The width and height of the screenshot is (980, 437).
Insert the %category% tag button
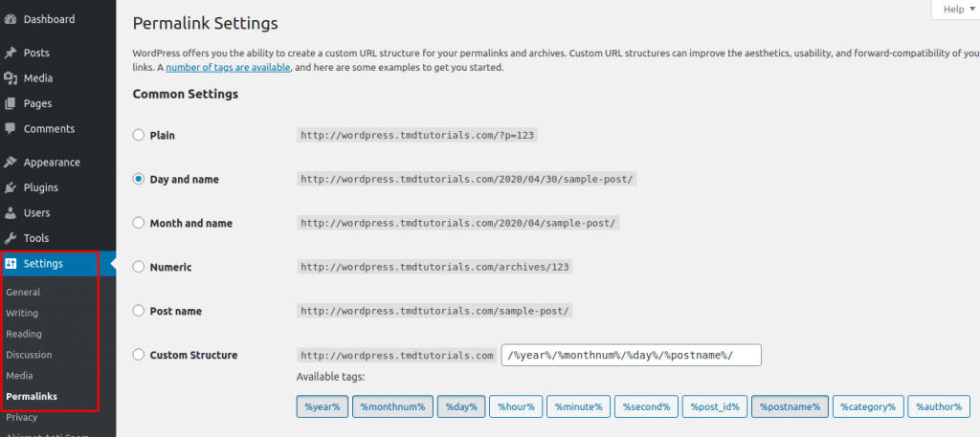(868, 407)
